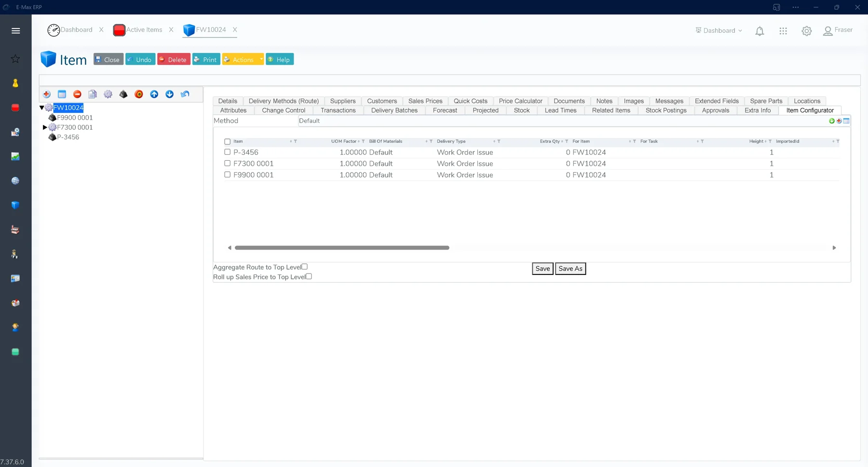Open the filter for the Item column
The width and height of the screenshot is (868, 467).
click(295, 142)
